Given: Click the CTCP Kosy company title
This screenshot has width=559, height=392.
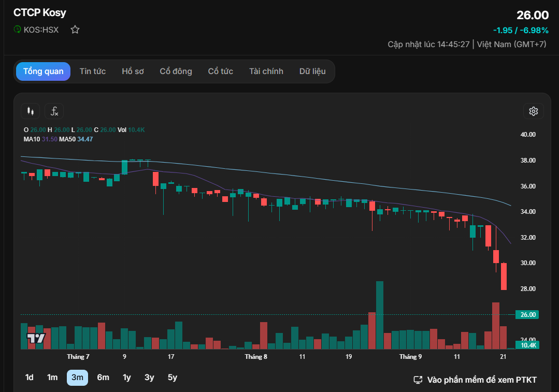Looking at the screenshot, I should 40,12.
